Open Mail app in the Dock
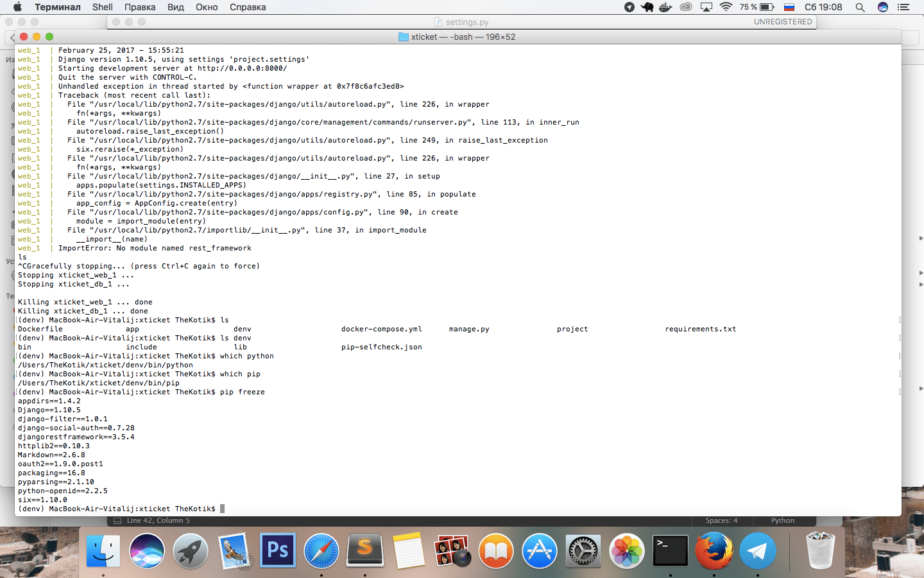The width and height of the screenshot is (924, 578). coord(234,551)
